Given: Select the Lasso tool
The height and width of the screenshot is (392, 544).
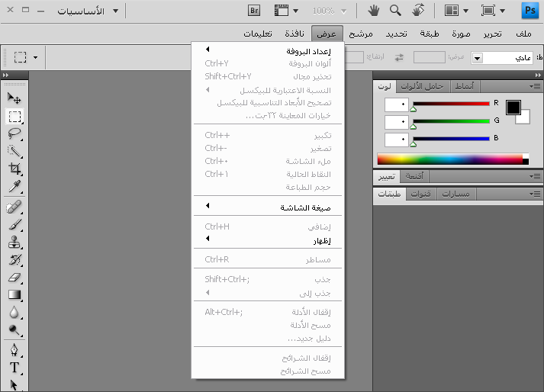Looking at the screenshot, I should 14,133.
